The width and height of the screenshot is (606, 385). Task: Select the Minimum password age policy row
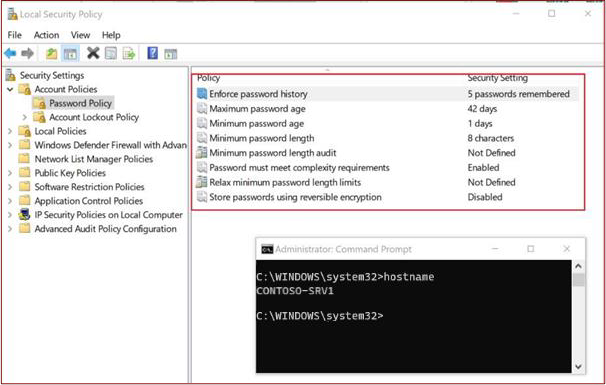coord(257,123)
